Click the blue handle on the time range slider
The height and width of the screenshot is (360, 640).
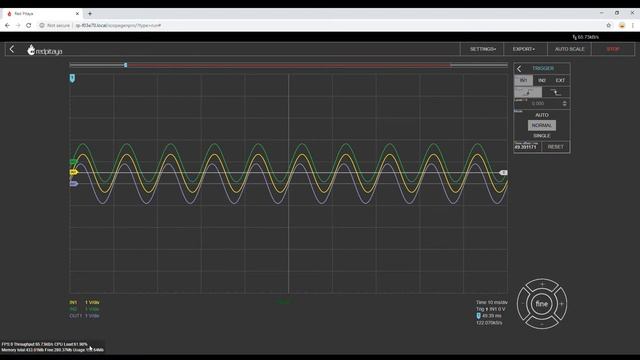(126, 65)
